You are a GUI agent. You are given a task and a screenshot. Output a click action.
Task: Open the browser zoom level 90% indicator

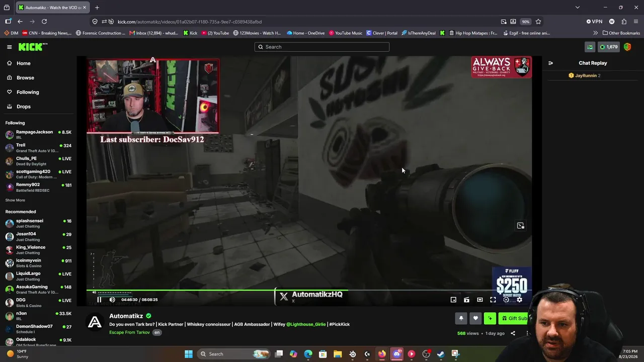pos(525,22)
